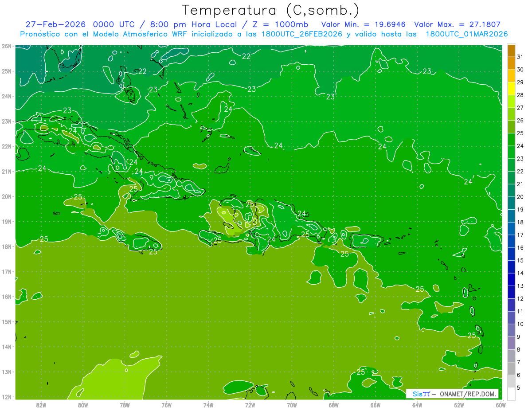
Task: Click the '82W' longitude axis label
Action: click(x=41, y=405)
